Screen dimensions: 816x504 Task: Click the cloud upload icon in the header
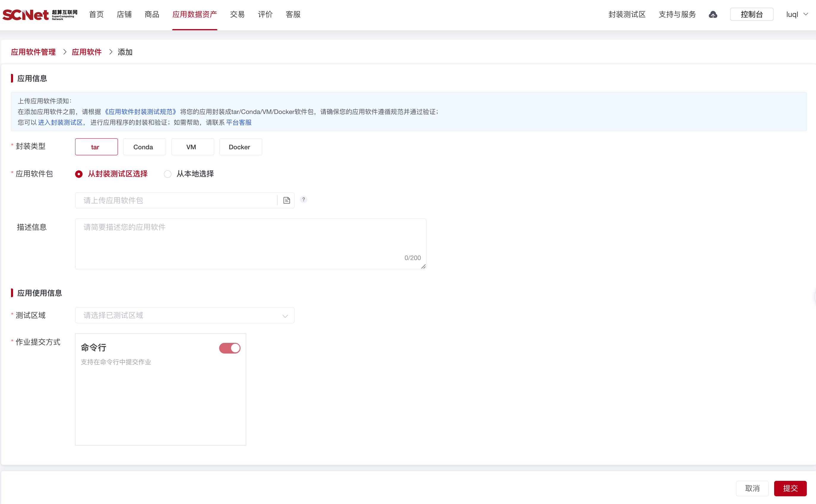(713, 14)
